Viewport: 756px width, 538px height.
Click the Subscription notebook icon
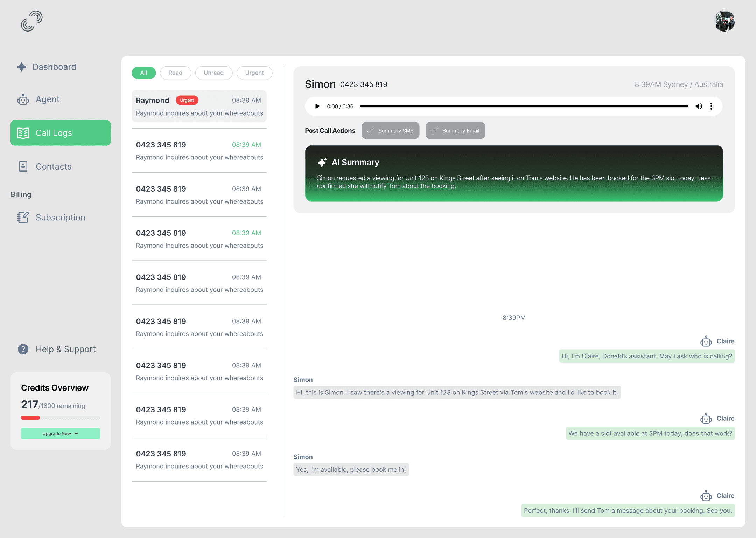[23, 218]
